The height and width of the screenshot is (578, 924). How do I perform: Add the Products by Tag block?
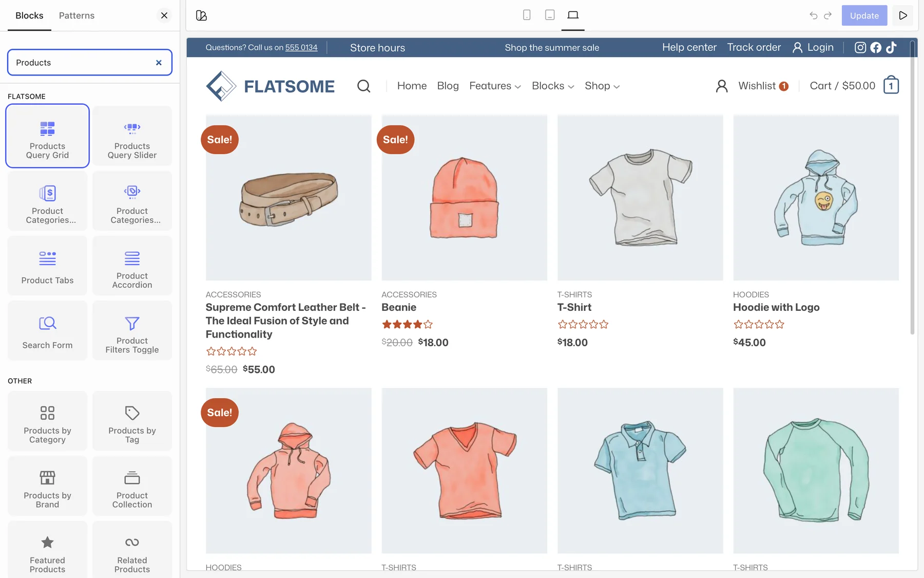click(132, 421)
